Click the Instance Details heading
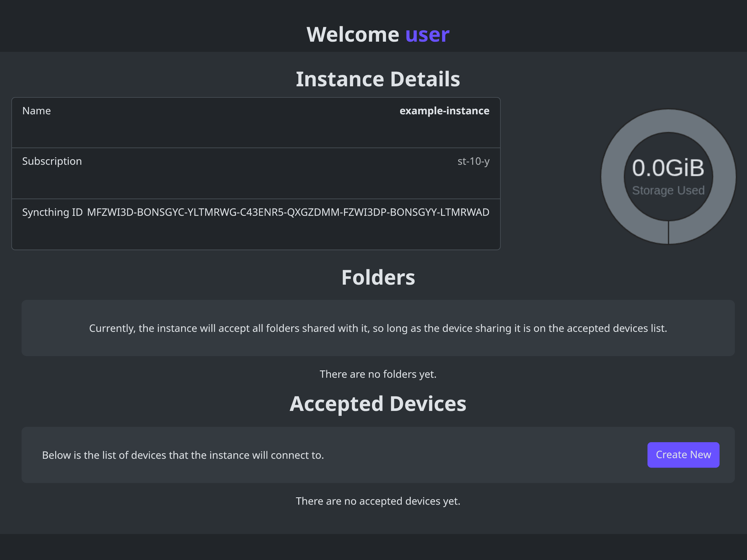Image resolution: width=747 pixels, height=560 pixels. pos(378,79)
